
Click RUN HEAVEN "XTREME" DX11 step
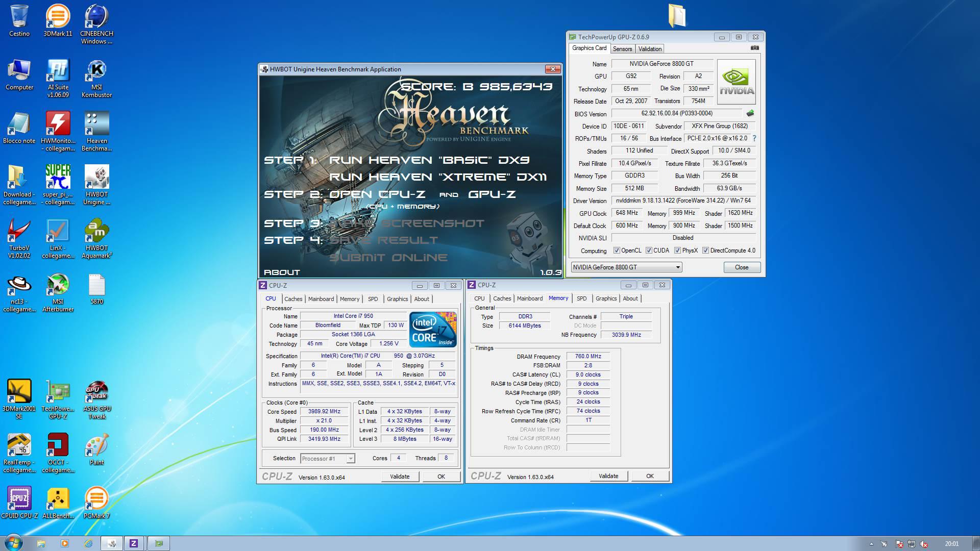point(438,177)
